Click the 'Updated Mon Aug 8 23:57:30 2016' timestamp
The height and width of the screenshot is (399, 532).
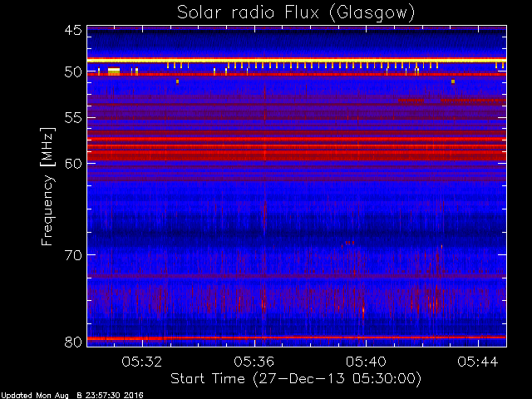(72, 396)
